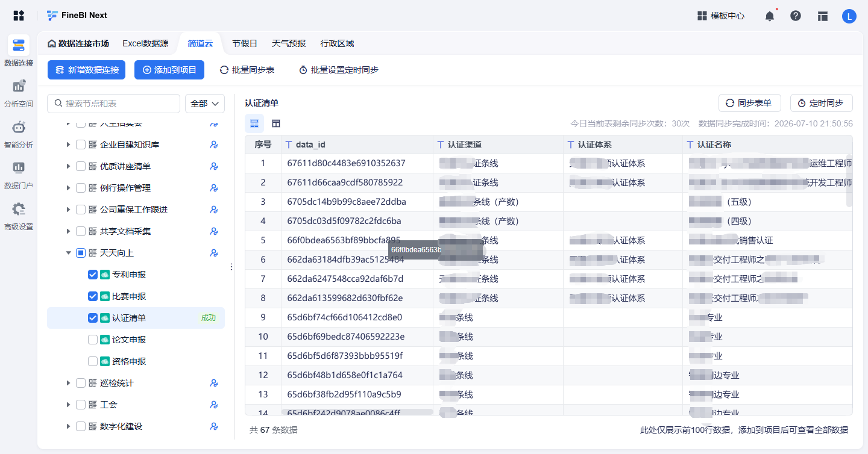Click permission icon for 天天向上

point(213,253)
